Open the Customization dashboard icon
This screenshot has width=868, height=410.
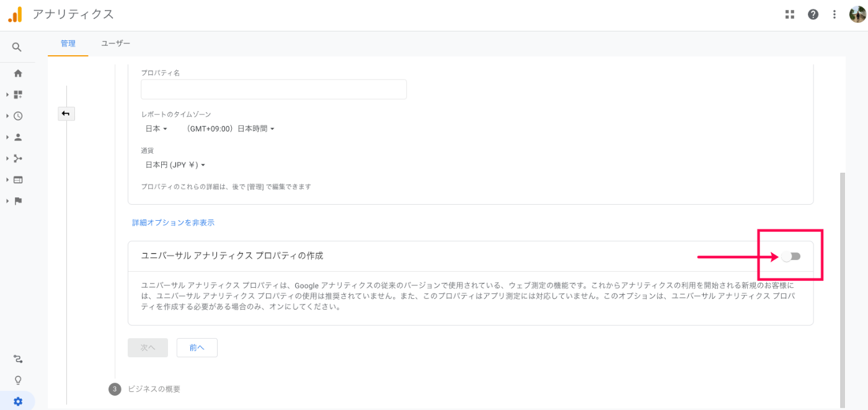pyautogui.click(x=18, y=95)
